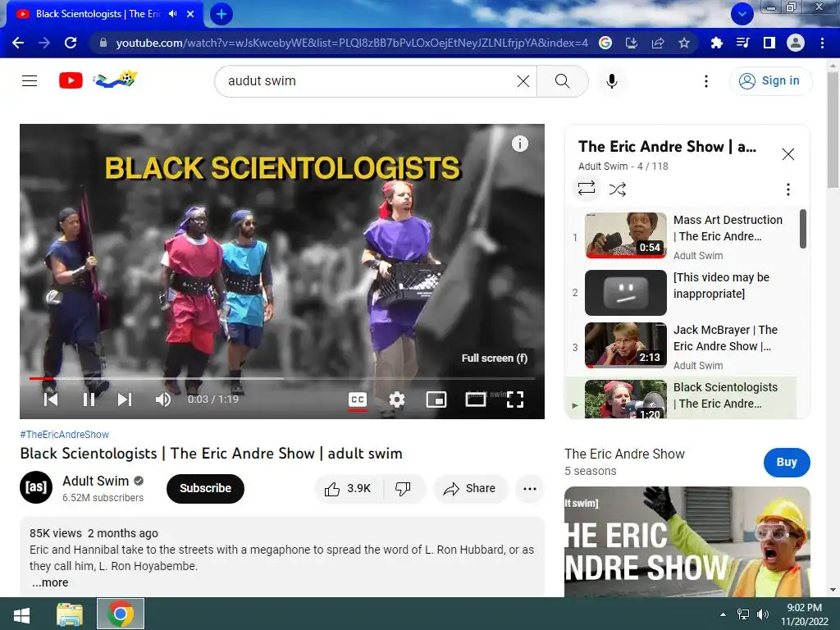
Task: Skip to the next video
Action: click(125, 399)
